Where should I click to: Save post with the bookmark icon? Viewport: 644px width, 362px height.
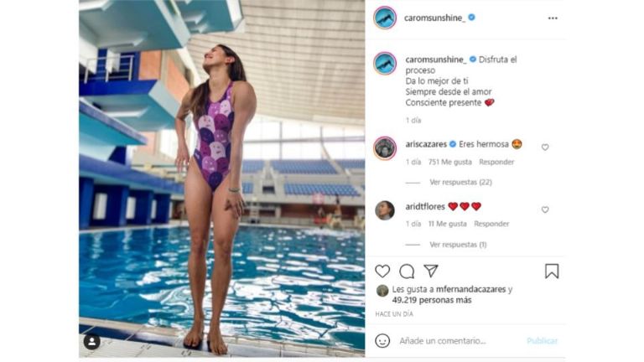coord(552,271)
